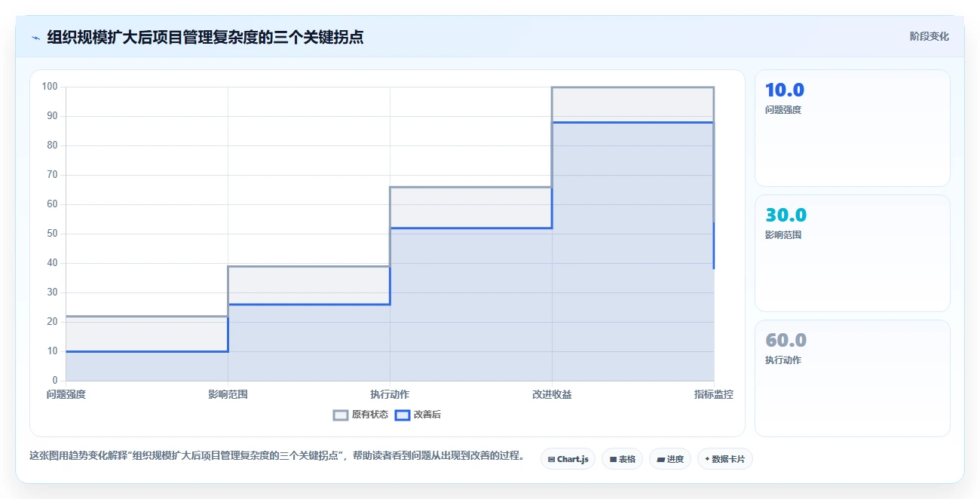The image size is (980, 499).
Task: Click the 影响范围 x-axis label
Action: [228, 394]
